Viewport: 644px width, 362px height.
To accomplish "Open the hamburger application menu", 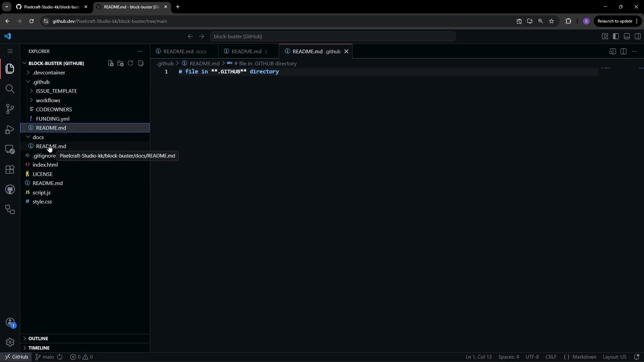I will (10, 51).
